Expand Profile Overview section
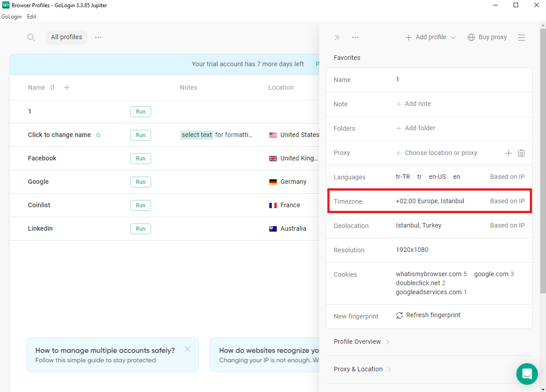The width and height of the screenshot is (546, 392). [x=361, y=342]
